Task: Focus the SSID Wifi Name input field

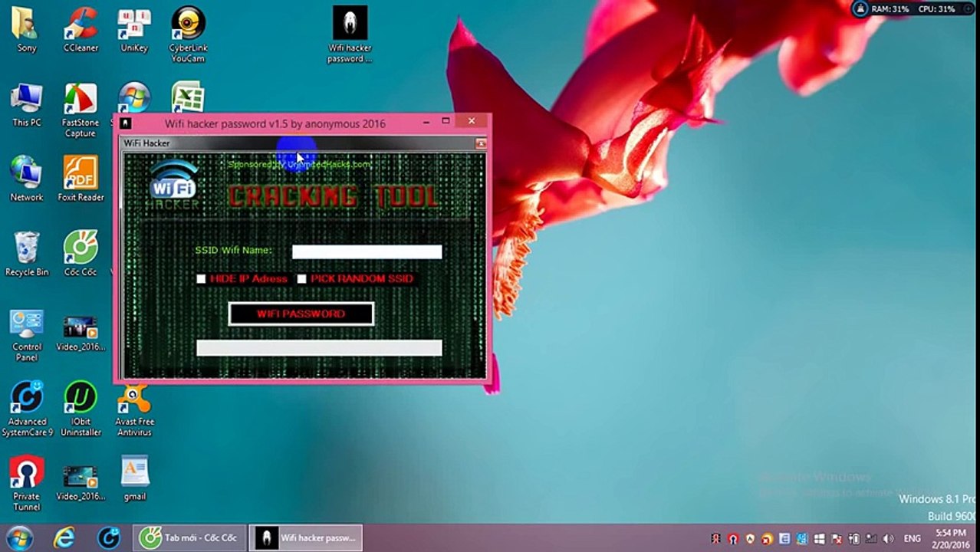Action: pos(367,251)
